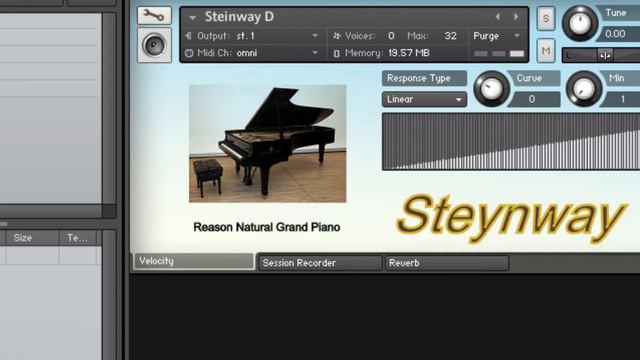Click the Midi Ch icon
640x360 pixels.
[x=189, y=53]
